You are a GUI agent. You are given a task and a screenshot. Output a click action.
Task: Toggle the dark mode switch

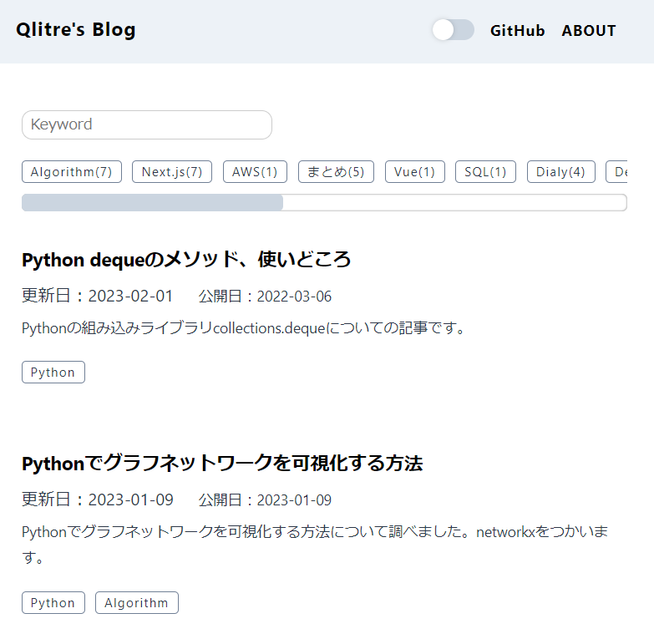pyautogui.click(x=453, y=30)
